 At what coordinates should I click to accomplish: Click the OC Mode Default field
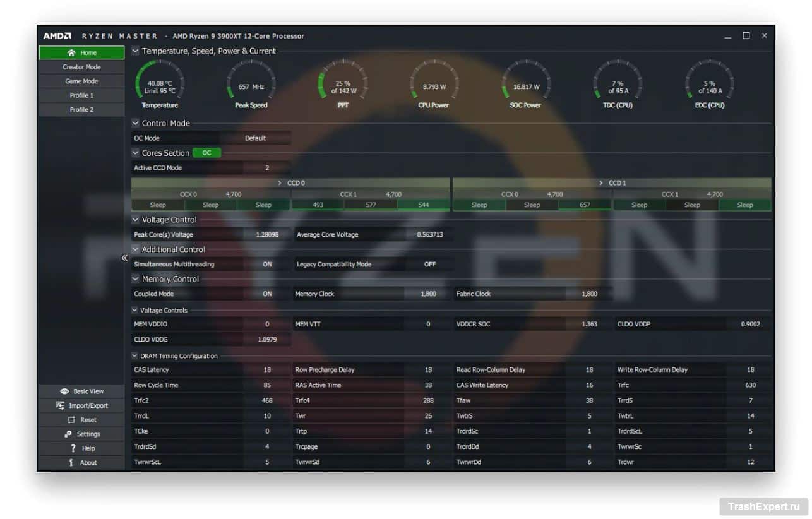coord(255,138)
